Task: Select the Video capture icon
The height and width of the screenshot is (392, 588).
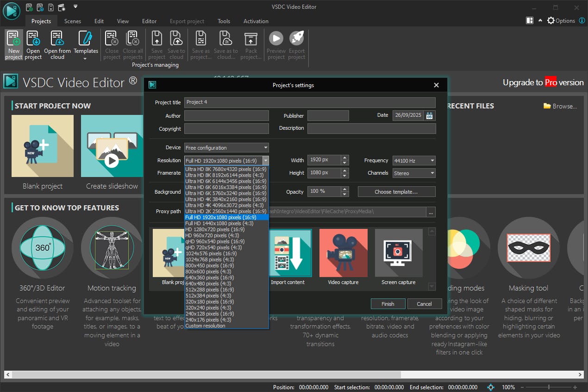Action: [343, 253]
